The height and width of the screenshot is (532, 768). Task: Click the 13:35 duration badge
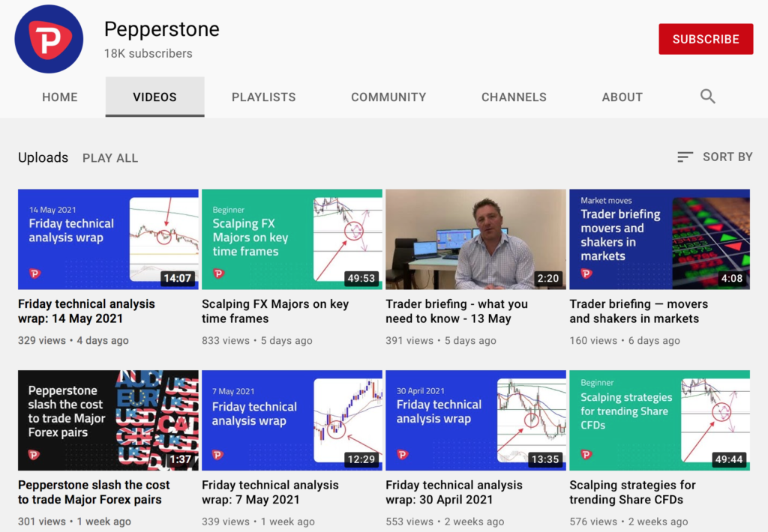pyautogui.click(x=545, y=459)
